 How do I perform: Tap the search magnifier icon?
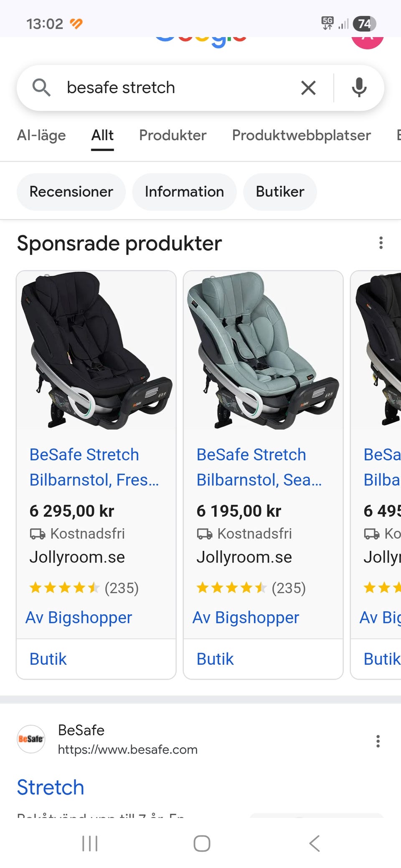click(41, 88)
